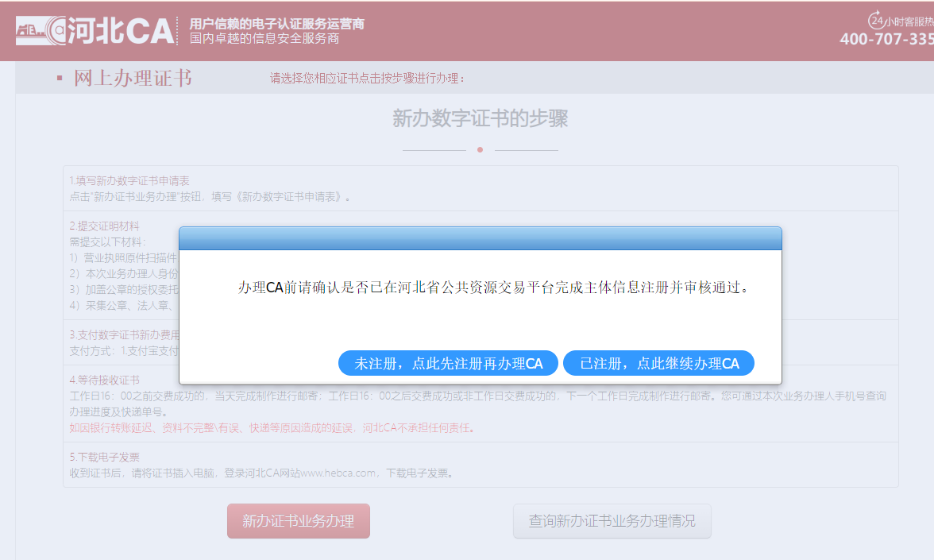Select step 4 等待接收证书
The width and height of the screenshot is (934, 560).
tap(105, 380)
